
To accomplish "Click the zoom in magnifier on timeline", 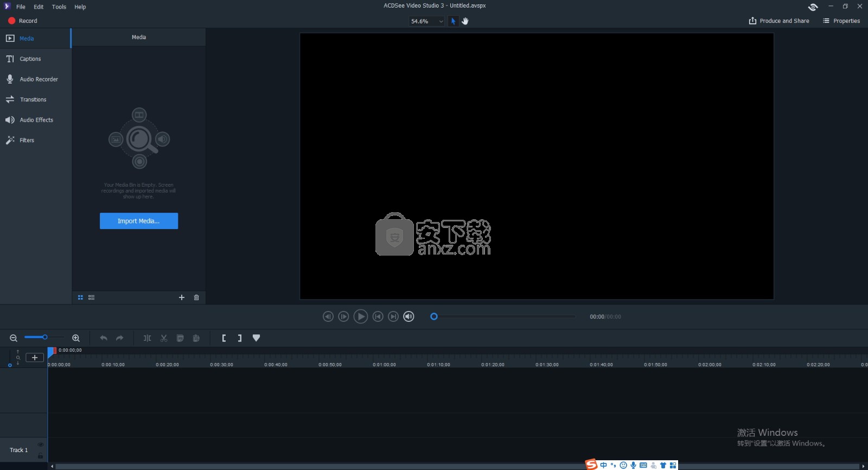I will [x=76, y=338].
